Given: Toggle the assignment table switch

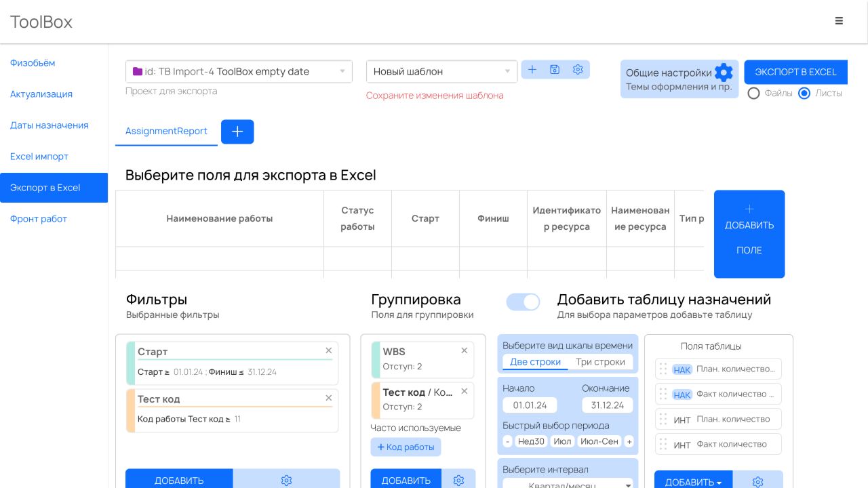Looking at the screenshot, I should tap(524, 302).
